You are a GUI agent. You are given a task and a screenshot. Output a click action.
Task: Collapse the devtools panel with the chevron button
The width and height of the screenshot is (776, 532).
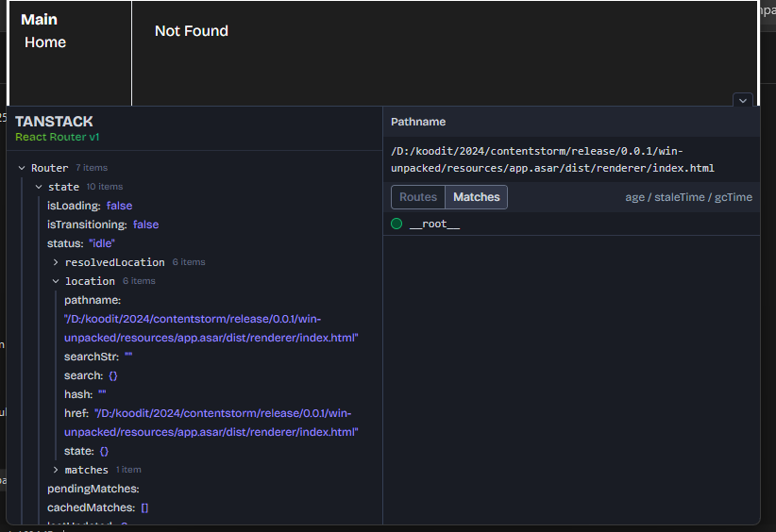coord(742,100)
